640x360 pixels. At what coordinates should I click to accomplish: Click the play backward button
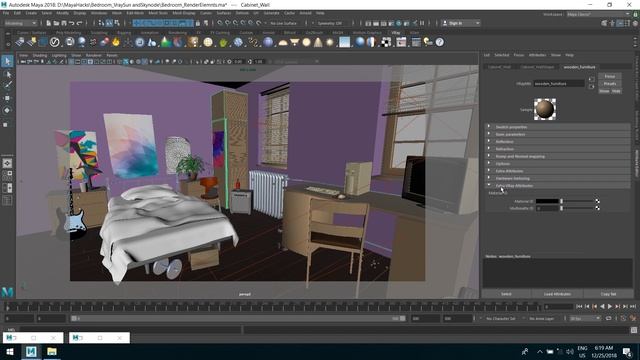602,306
